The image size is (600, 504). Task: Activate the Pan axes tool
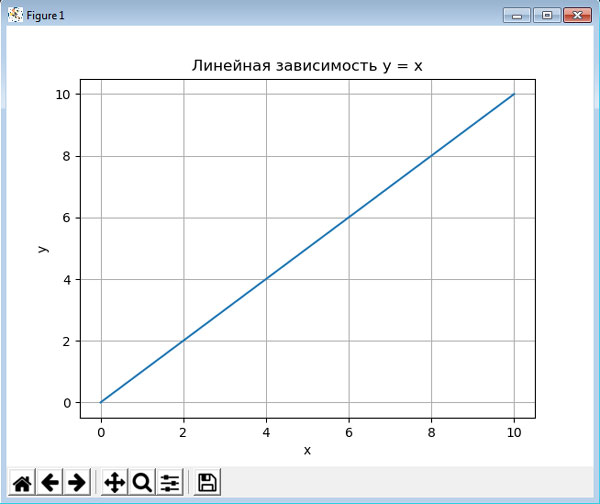[114, 482]
